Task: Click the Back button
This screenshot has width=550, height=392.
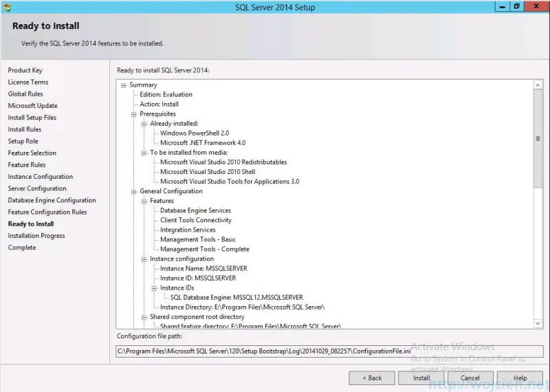Action: click(372, 378)
